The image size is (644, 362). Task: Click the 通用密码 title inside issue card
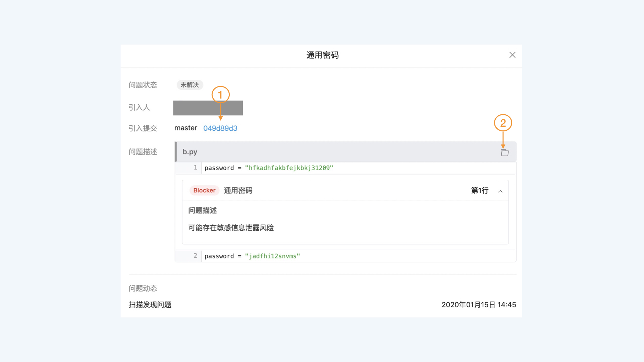[238, 191]
